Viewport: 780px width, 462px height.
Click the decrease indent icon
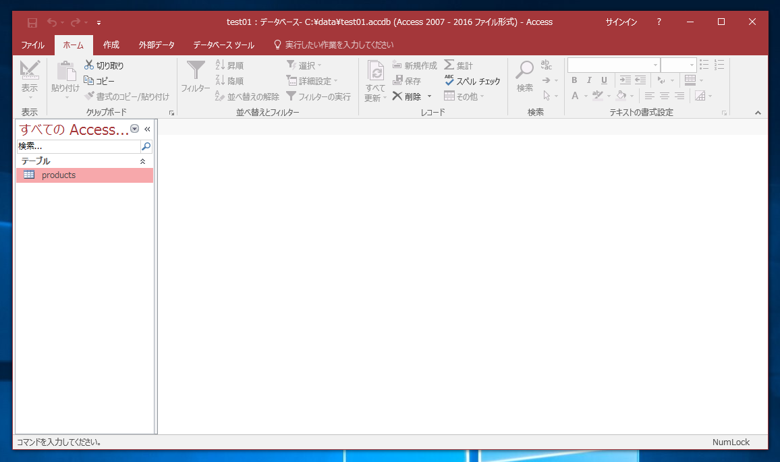(x=640, y=80)
